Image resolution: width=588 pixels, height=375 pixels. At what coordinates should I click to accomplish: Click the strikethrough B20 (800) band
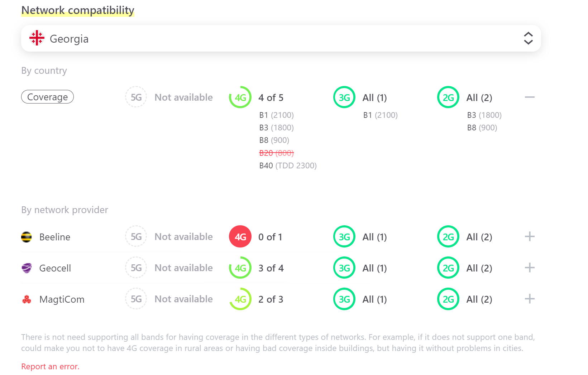tap(276, 153)
